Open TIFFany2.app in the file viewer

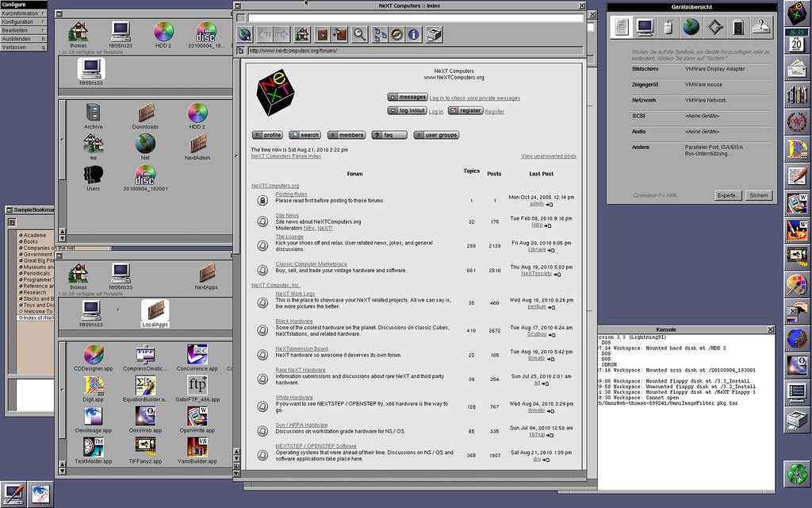pos(144,446)
